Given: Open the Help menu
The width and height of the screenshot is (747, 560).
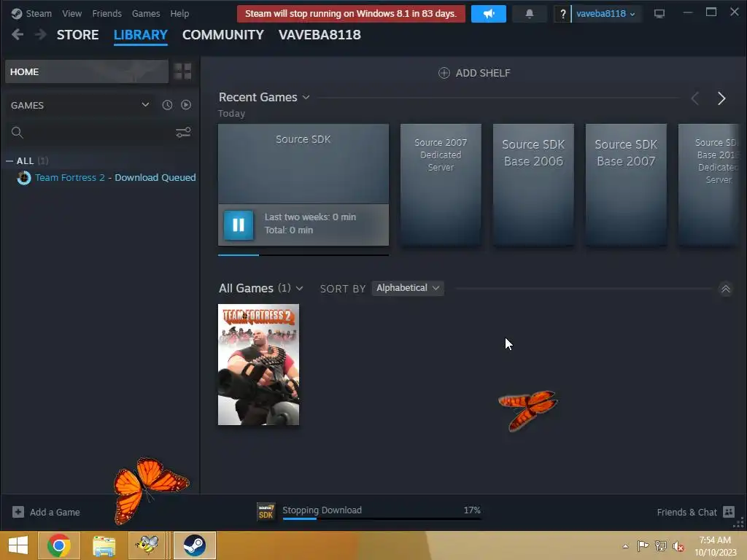Looking at the screenshot, I should [179, 13].
